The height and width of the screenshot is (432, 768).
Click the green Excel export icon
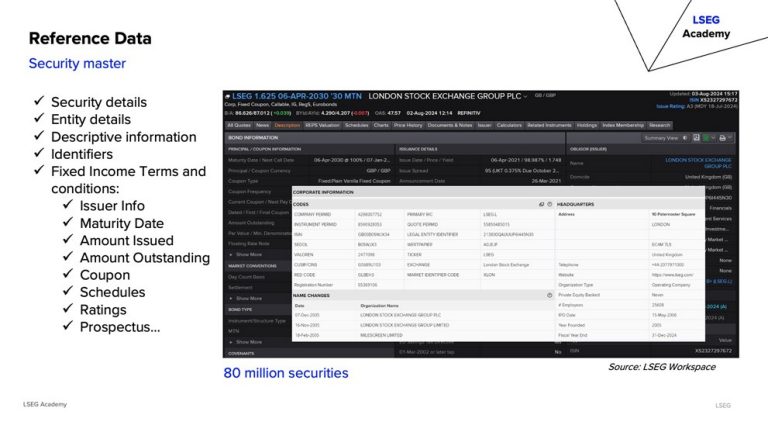(706, 138)
